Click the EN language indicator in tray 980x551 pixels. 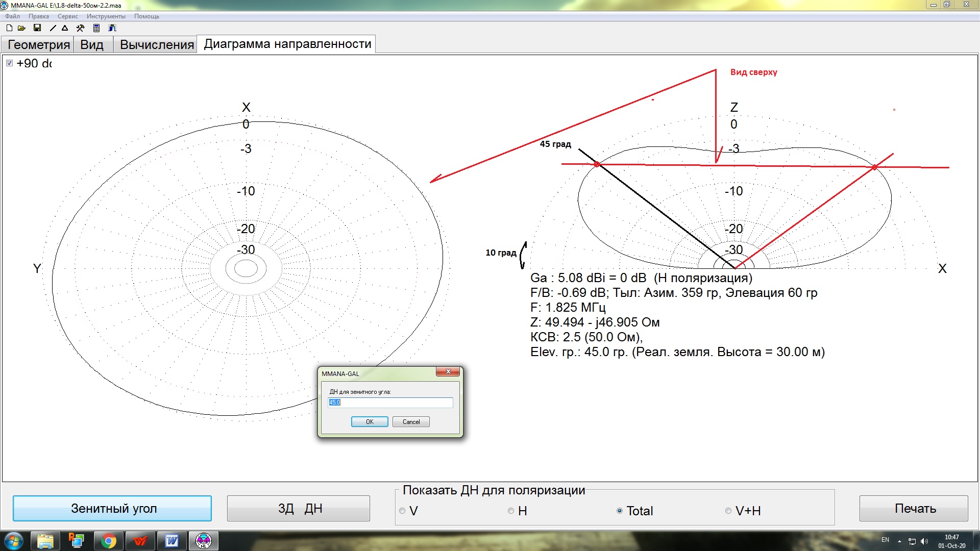885,540
